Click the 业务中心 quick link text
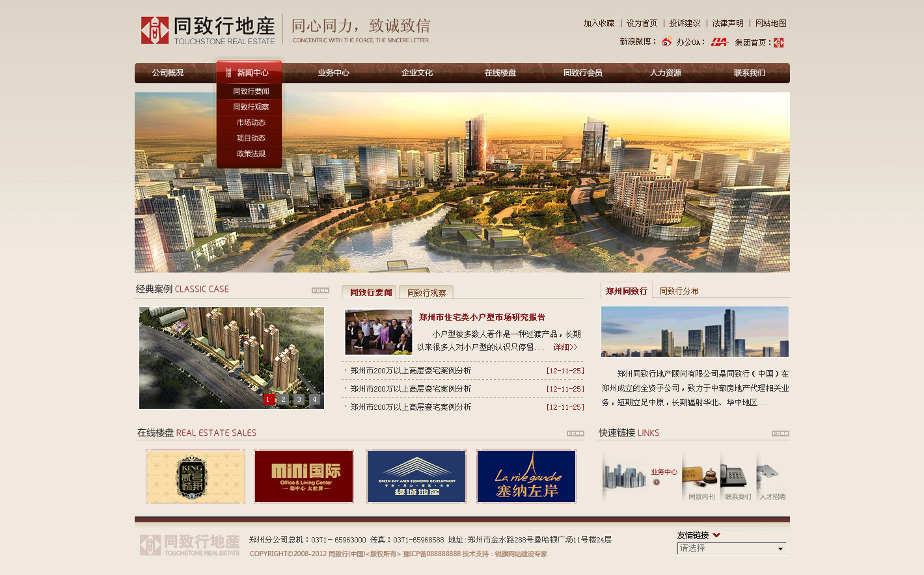 [664, 472]
